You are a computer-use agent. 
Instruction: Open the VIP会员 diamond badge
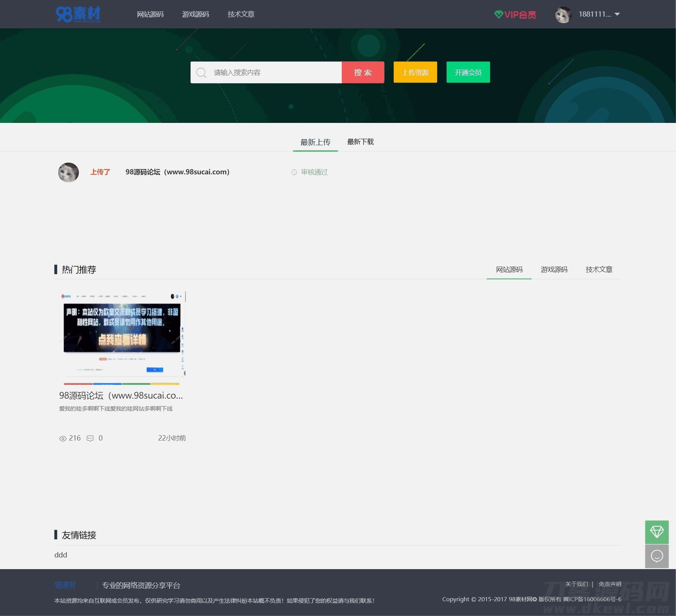click(x=515, y=14)
